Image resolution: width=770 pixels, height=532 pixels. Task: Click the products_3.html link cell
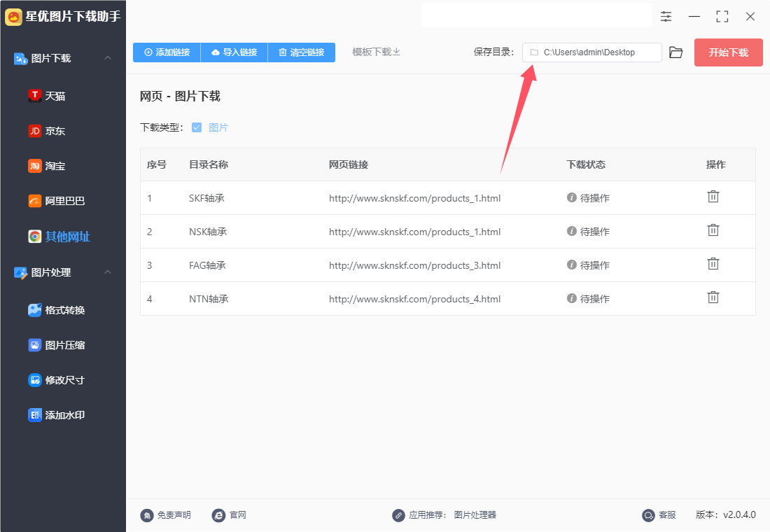click(415, 265)
